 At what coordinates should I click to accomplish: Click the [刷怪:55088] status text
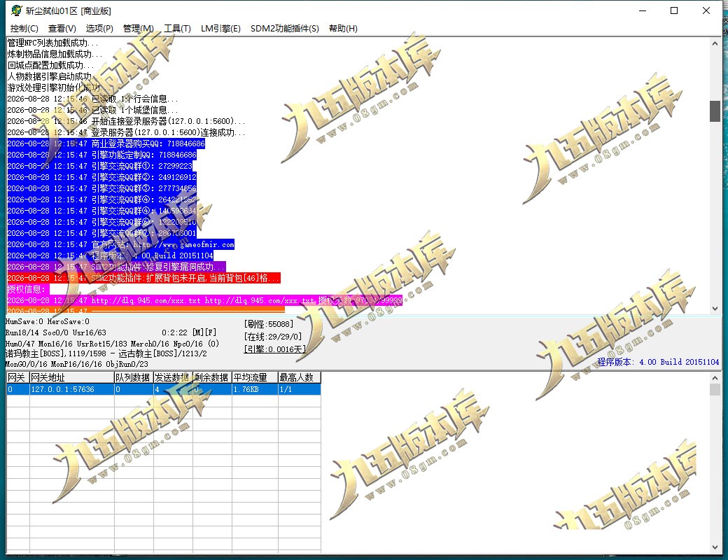coord(269,324)
